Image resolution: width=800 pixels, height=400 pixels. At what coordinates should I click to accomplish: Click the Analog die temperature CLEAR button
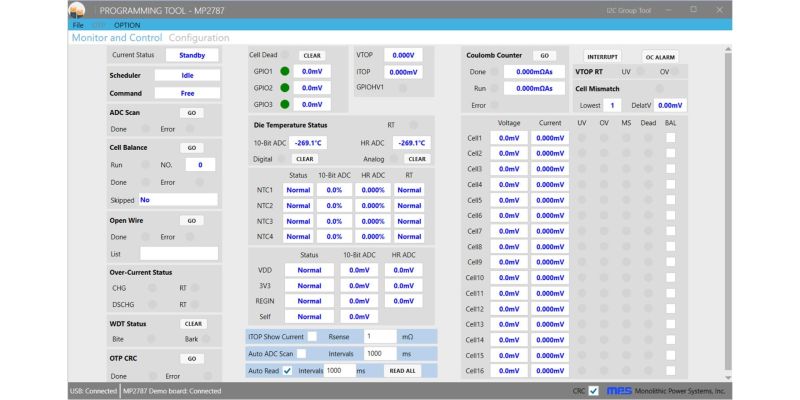[x=417, y=159]
